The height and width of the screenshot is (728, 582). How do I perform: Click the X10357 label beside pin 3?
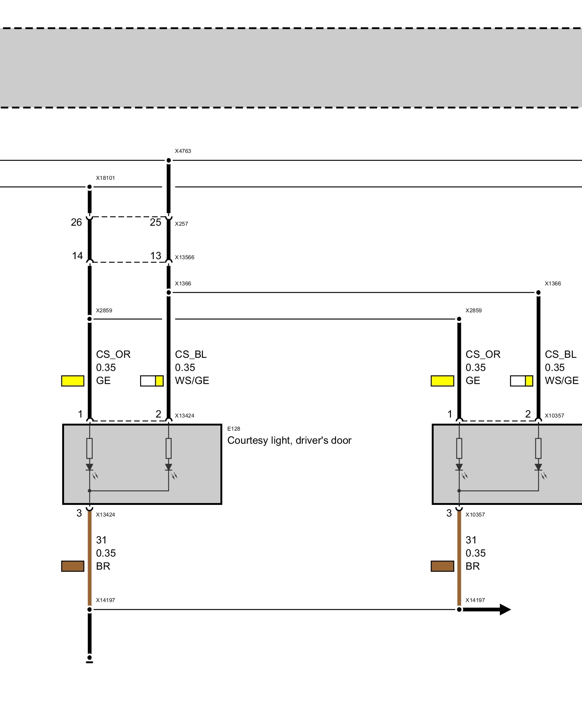(475, 515)
